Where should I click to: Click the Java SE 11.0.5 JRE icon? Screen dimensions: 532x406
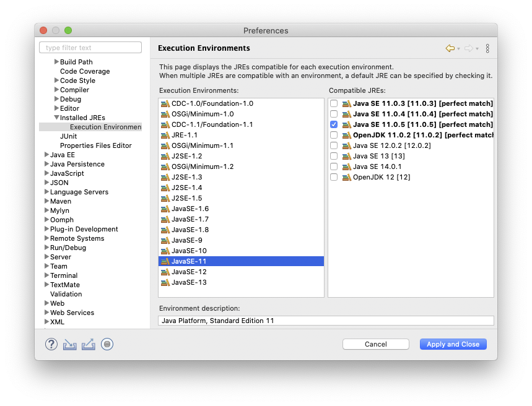pos(347,125)
